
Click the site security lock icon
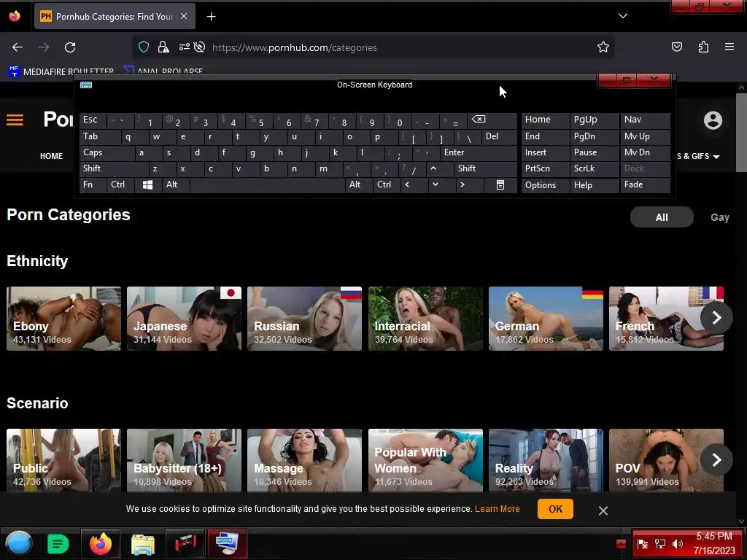pyautogui.click(x=163, y=47)
